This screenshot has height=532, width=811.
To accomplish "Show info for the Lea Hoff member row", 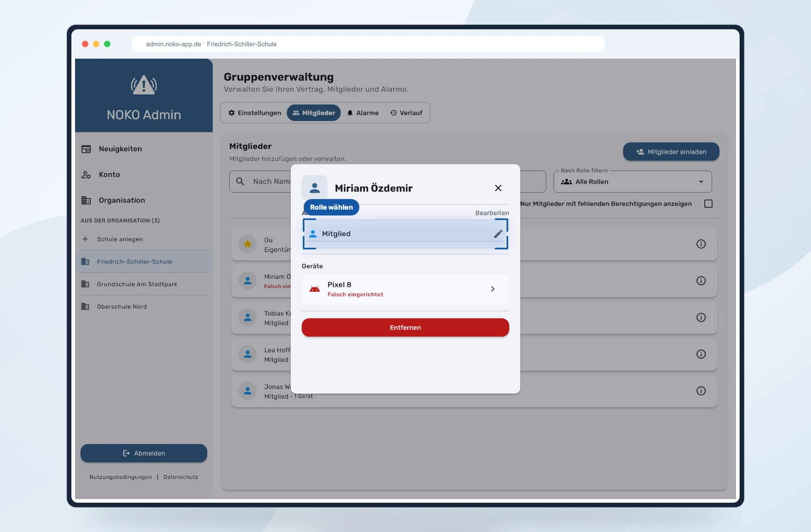I will click(701, 354).
